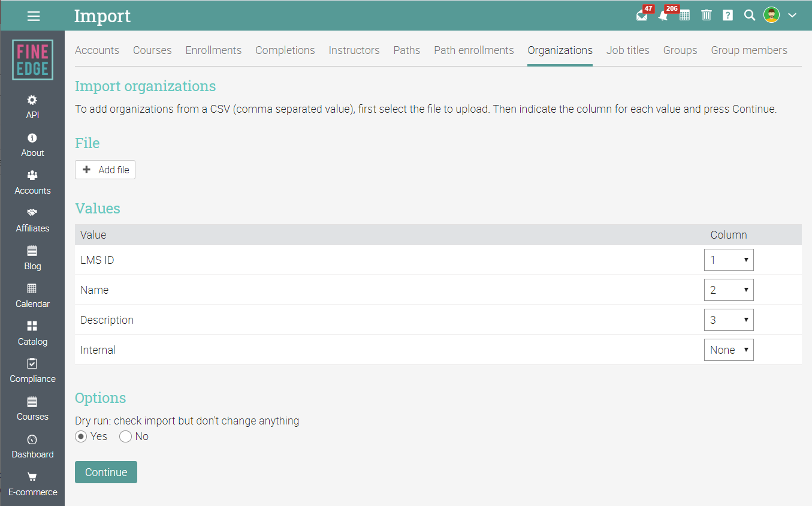The height and width of the screenshot is (506, 812).
Task: Click the 'Internal' row label
Action: (x=98, y=350)
